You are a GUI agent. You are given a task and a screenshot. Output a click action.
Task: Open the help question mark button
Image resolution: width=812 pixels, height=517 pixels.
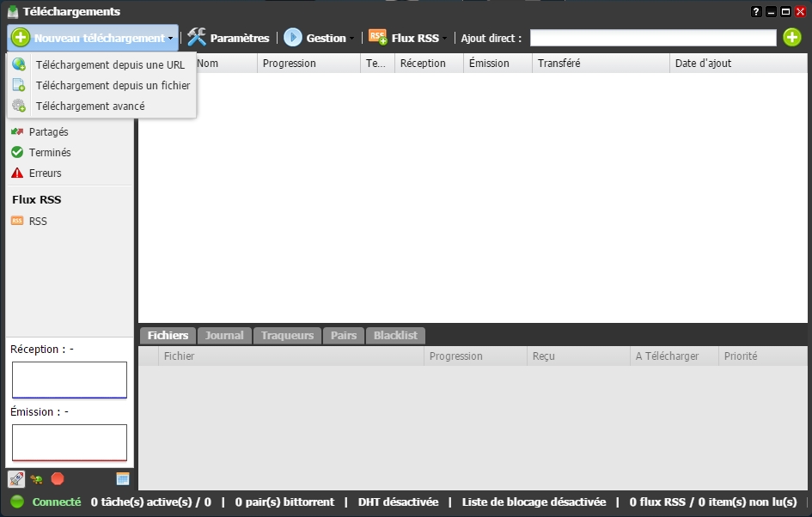[x=756, y=11]
